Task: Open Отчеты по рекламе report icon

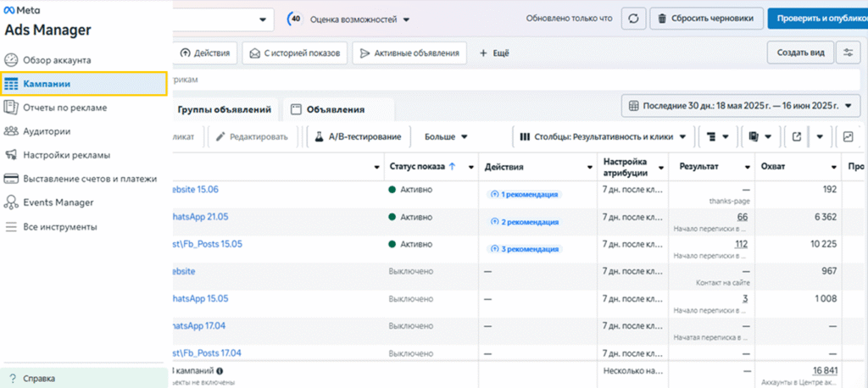Action: click(x=11, y=108)
